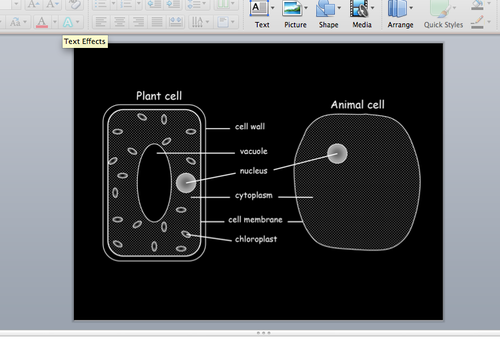Apply Text Effects with the blue A icon
Viewport: 500px width, 361px height.
68,22
